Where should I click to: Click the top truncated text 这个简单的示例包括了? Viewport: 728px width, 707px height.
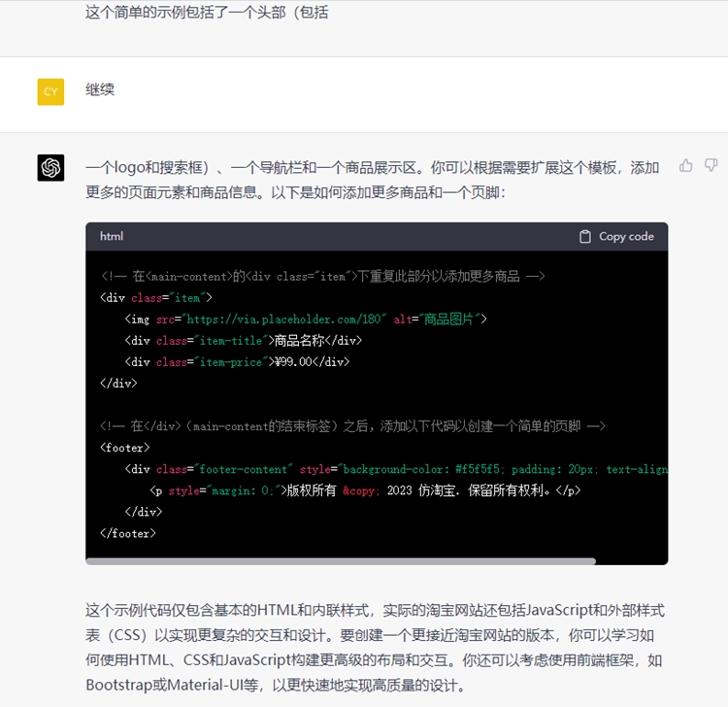click(207, 12)
